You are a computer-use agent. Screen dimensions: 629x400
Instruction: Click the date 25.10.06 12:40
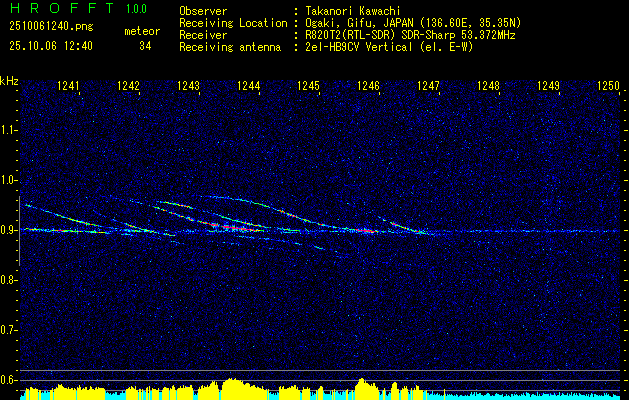(51, 46)
